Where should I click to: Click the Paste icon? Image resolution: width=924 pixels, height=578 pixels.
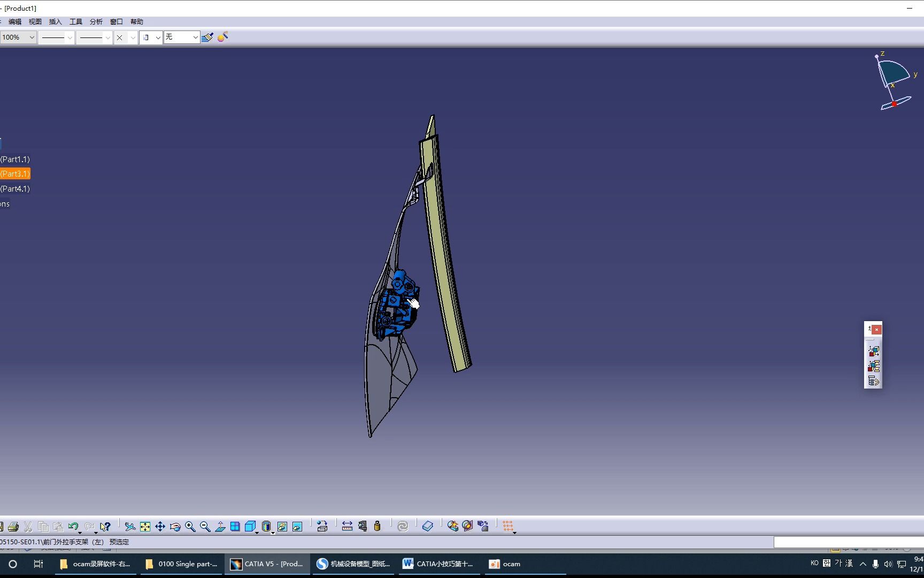(x=58, y=527)
